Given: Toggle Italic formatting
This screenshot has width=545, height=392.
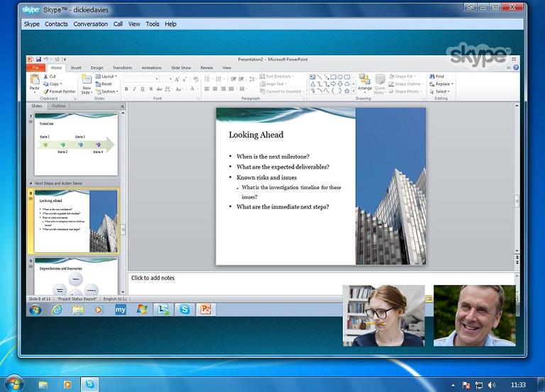Looking at the screenshot, I should [134, 89].
